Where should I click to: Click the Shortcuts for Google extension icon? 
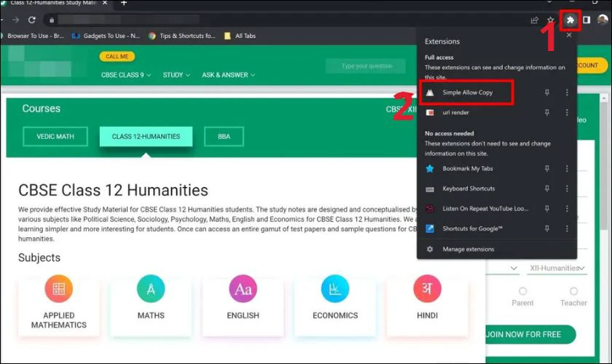click(430, 229)
